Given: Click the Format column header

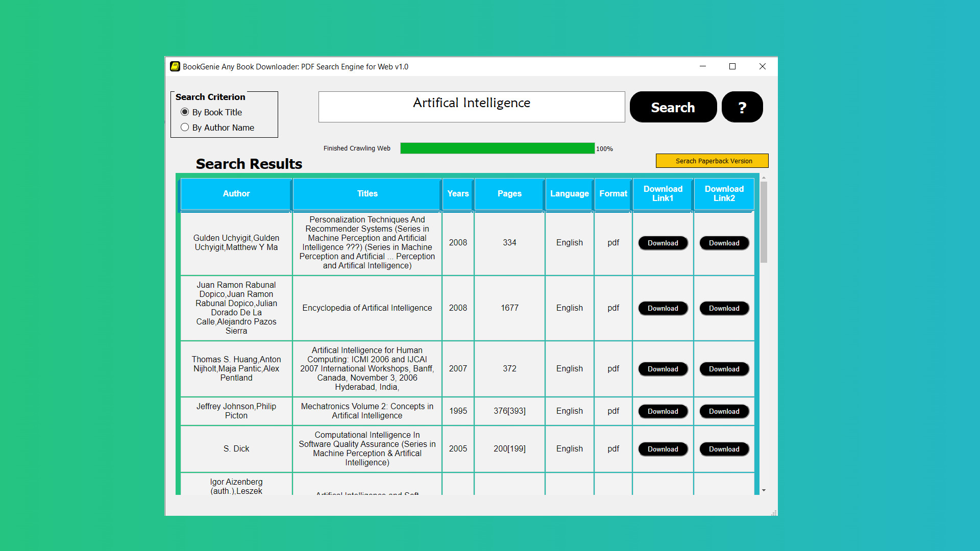Looking at the screenshot, I should click(x=614, y=194).
